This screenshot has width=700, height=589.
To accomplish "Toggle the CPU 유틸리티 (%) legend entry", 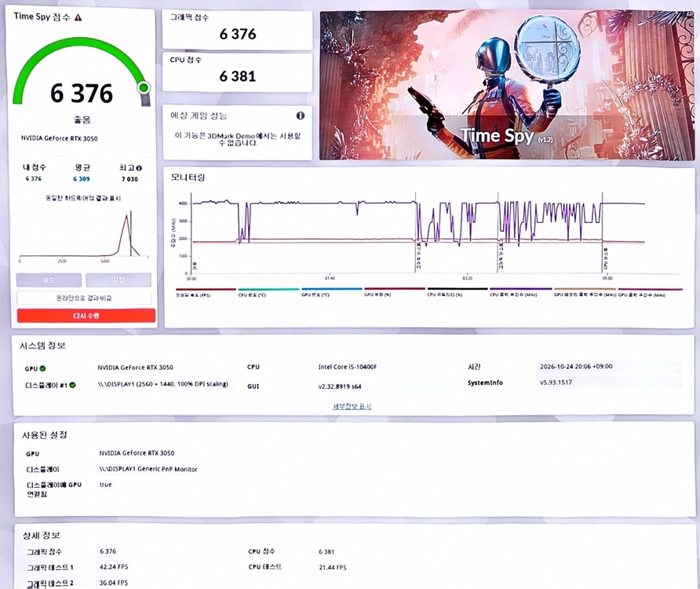I will (458, 292).
